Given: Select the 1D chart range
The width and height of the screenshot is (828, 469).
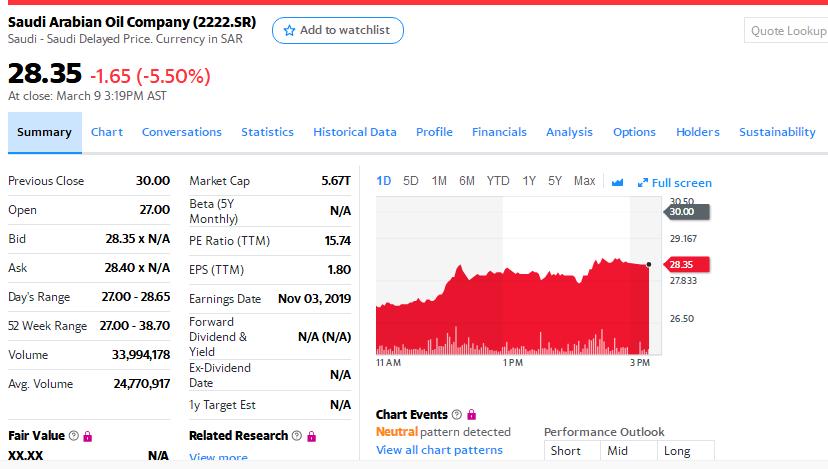Looking at the screenshot, I should (x=383, y=181).
